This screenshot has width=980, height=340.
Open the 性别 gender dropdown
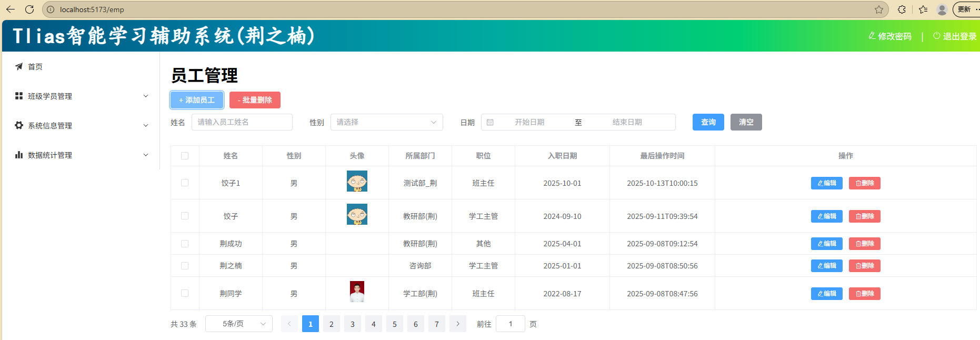[x=386, y=122]
